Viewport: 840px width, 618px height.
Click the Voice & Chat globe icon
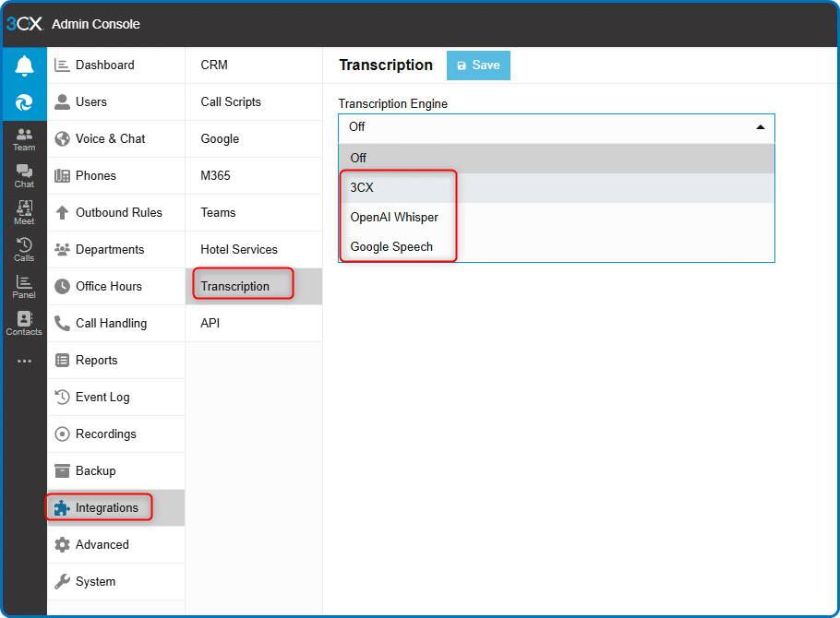click(62, 138)
